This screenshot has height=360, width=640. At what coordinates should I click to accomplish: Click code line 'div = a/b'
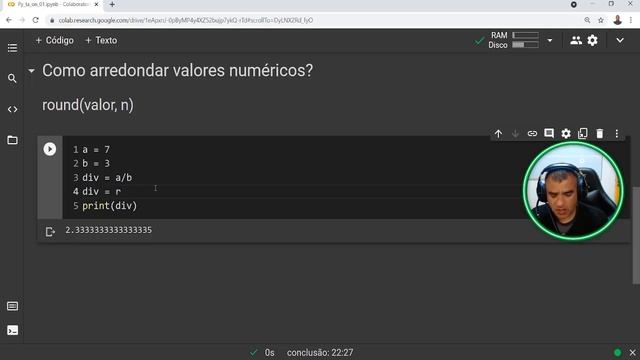pos(107,178)
